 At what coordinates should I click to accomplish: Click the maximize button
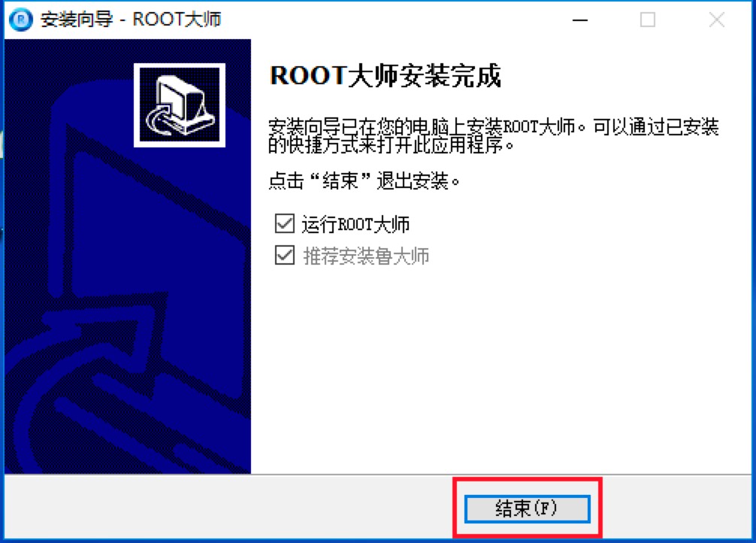(x=647, y=20)
